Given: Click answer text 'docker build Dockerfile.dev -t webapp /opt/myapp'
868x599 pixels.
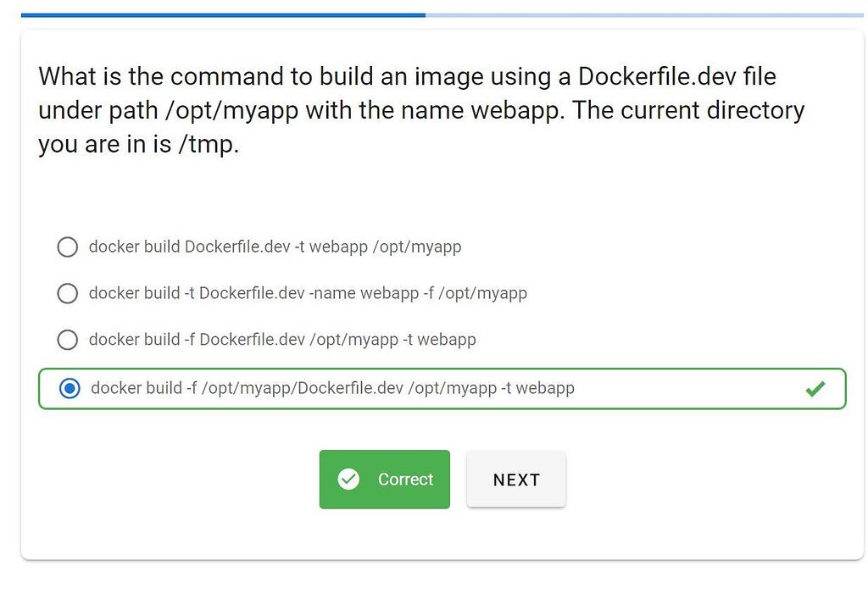Looking at the screenshot, I should (275, 247).
